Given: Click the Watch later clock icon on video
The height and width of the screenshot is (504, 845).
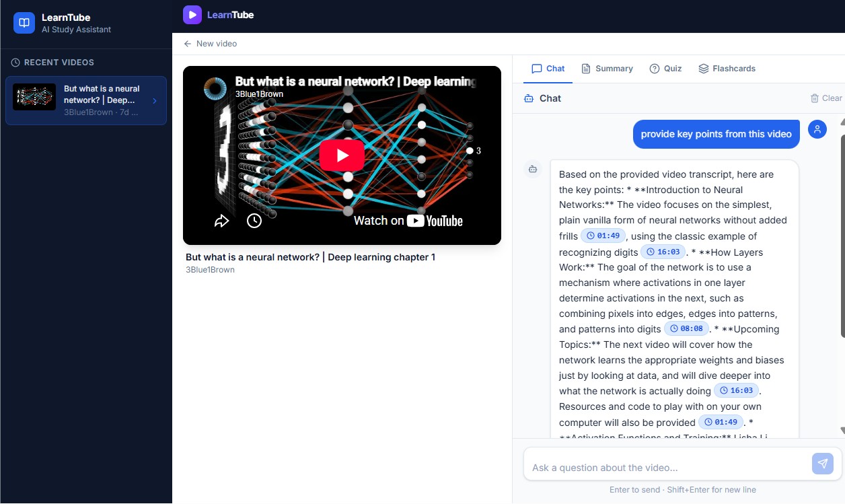Looking at the screenshot, I should click(254, 221).
